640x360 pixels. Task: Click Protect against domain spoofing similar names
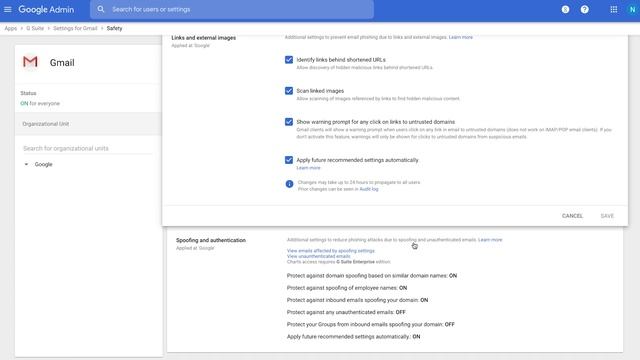point(371,276)
